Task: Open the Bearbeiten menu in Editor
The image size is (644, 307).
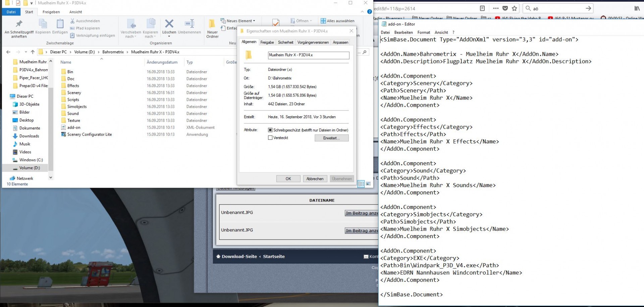Action: click(x=404, y=33)
